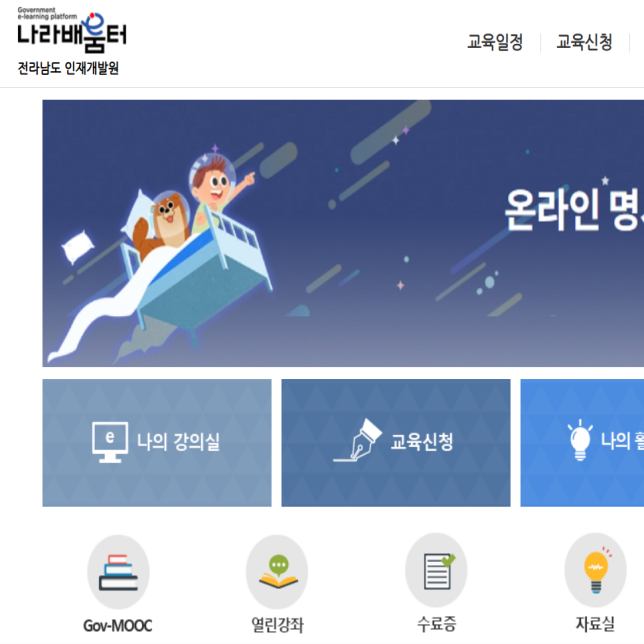Open the 자료실 yellow lightbulb icon
The height and width of the screenshot is (644, 644).
[x=596, y=570]
